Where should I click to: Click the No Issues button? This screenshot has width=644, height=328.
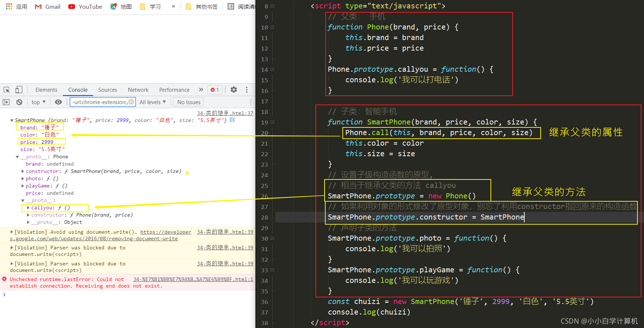(189, 102)
